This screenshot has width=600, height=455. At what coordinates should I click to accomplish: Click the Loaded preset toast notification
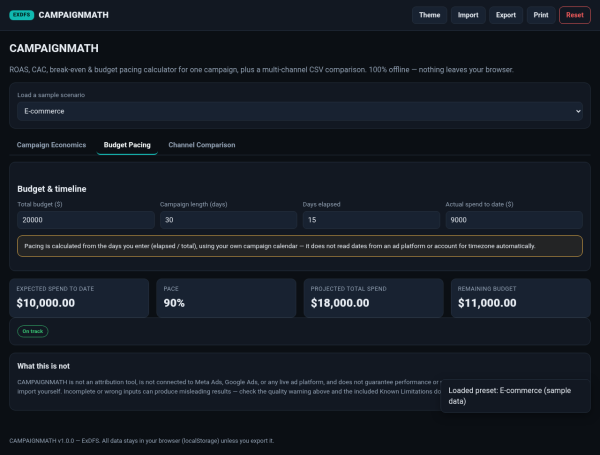[x=515, y=396]
